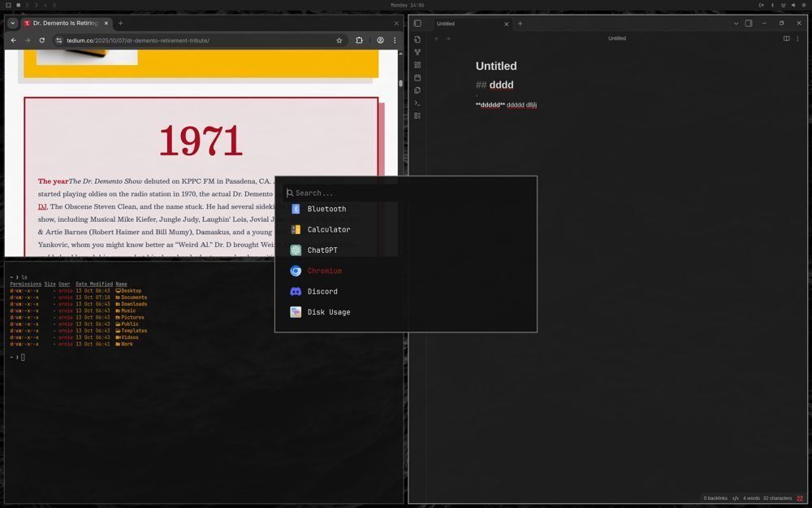The width and height of the screenshot is (812, 508).
Task: Switch note to reading view
Action: [x=786, y=38]
